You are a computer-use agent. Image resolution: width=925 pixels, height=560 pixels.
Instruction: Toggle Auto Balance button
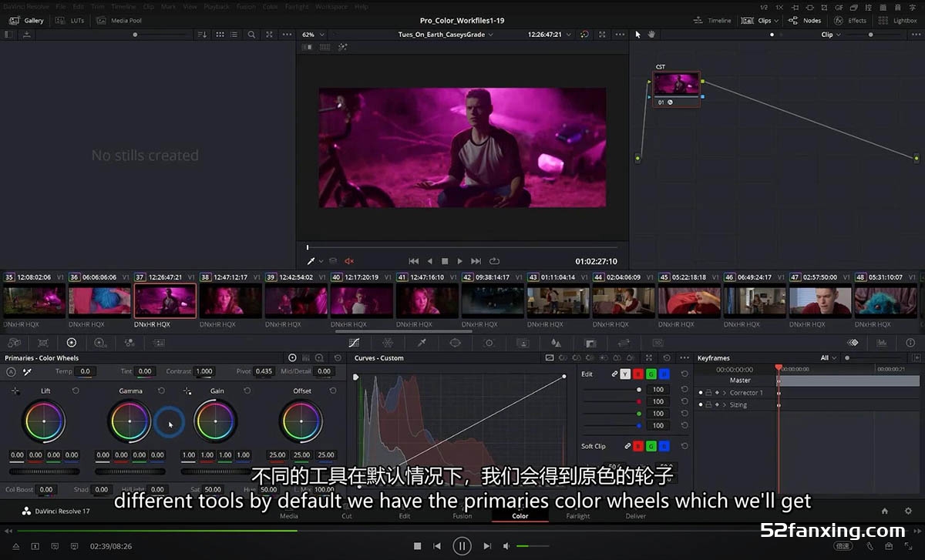click(11, 371)
